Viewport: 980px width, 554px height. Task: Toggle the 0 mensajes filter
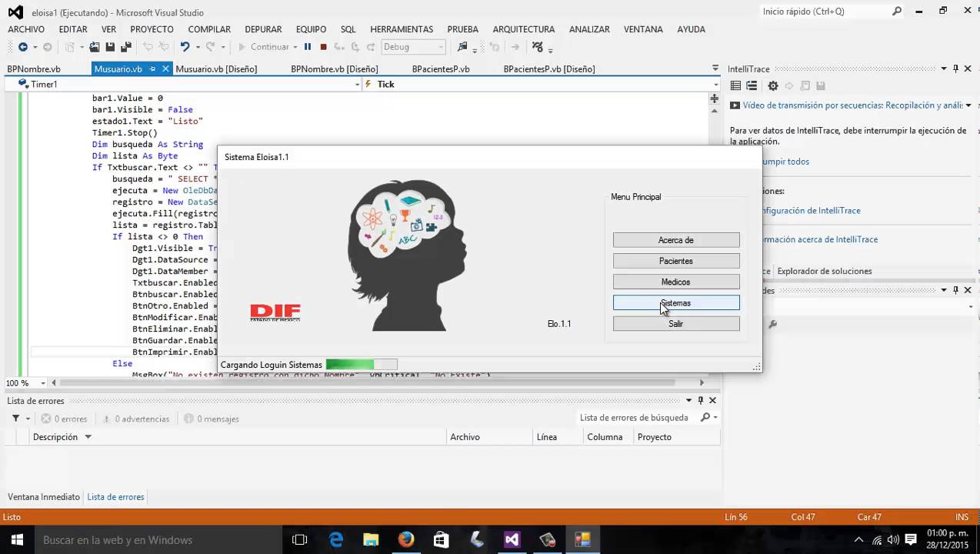(212, 419)
